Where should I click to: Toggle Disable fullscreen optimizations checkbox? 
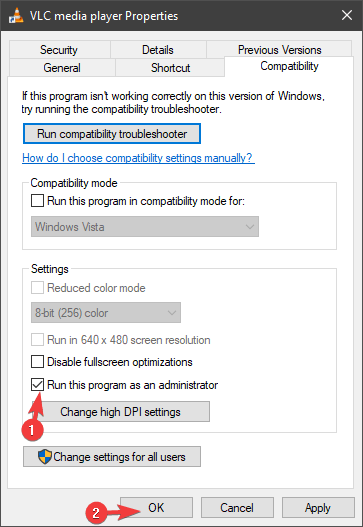coord(37,362)
